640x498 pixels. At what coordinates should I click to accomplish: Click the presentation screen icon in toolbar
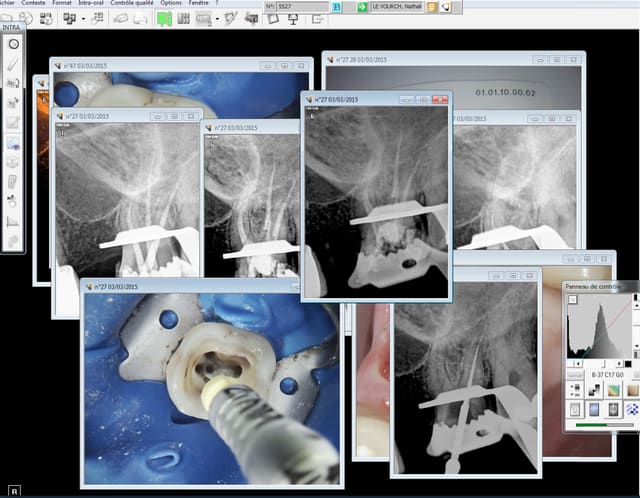(293, 19)
